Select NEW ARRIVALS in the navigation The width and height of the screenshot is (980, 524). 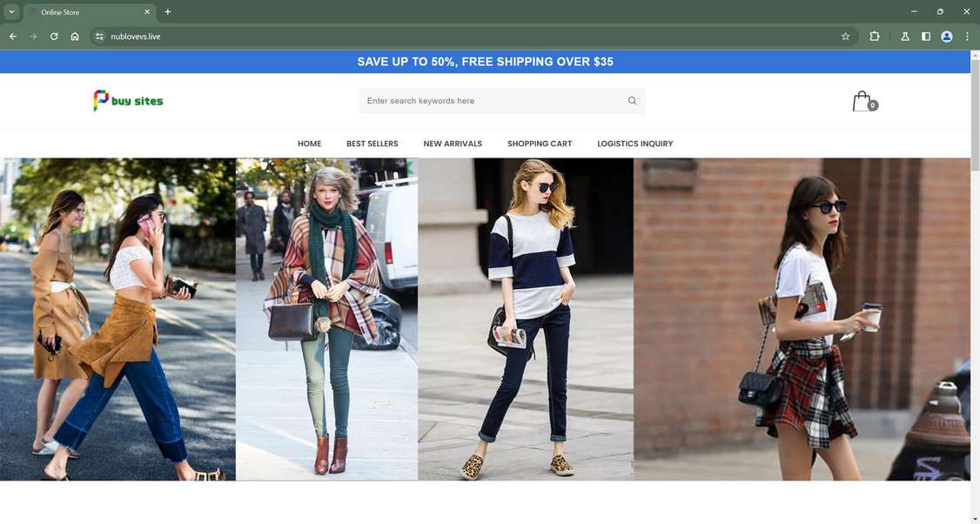pos(453,144)
